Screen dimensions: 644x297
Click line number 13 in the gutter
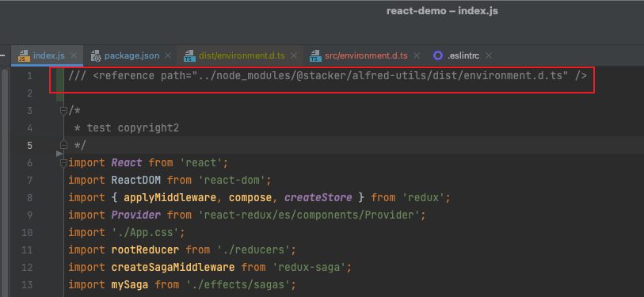click(27, 284)
